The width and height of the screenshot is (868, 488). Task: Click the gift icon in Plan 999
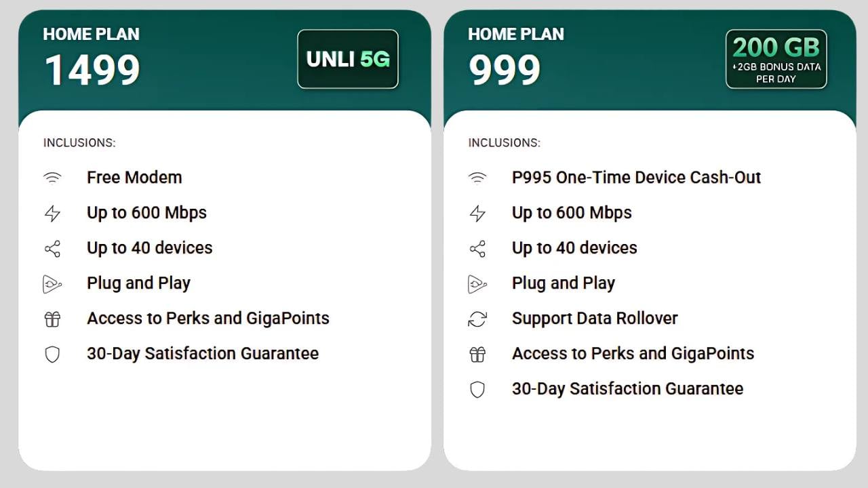(x=477, y=354)
